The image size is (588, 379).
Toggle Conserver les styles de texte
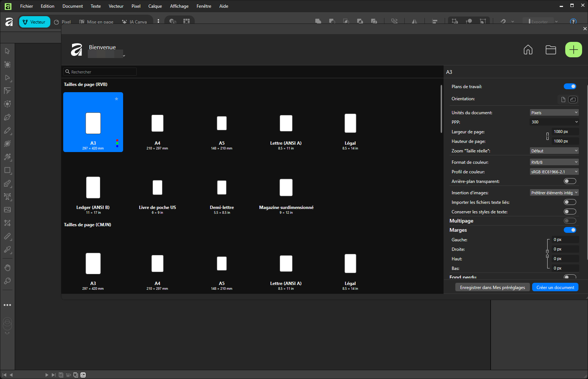[570, 212]
